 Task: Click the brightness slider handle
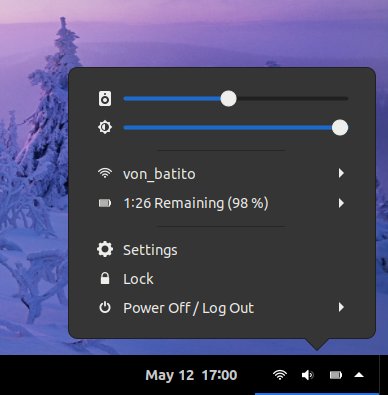[340, 128]
